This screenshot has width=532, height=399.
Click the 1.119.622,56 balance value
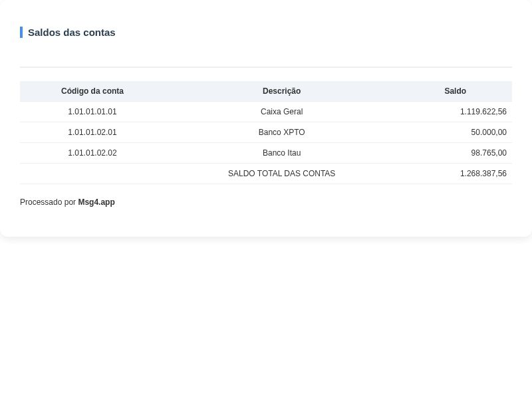483,112
